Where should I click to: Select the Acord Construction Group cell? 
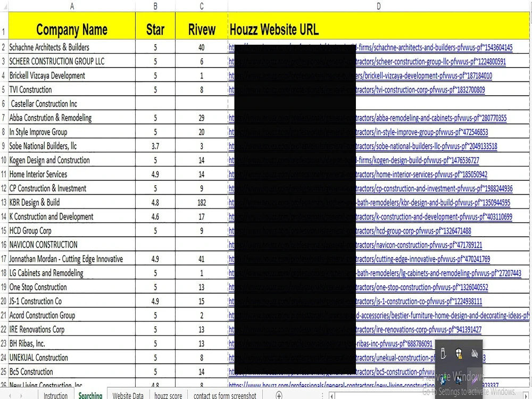72,315
